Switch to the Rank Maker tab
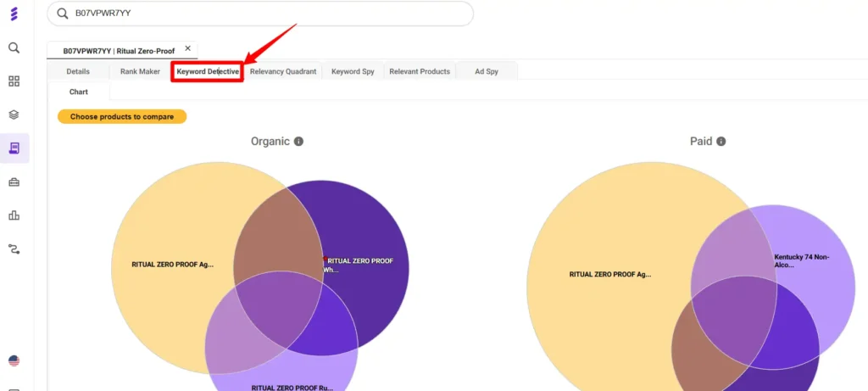This screenshot has height=391, width=868. point(140,71)
